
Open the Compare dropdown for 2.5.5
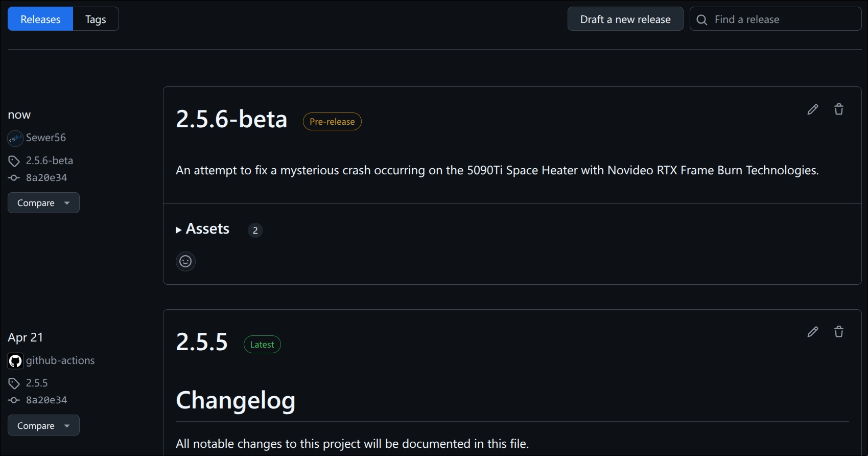43,425
